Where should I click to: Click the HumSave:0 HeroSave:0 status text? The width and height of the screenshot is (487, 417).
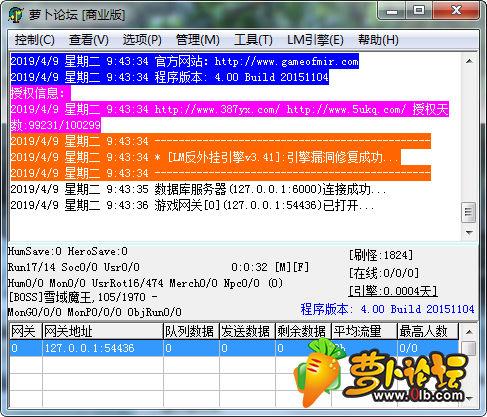[x=68, y=251]
